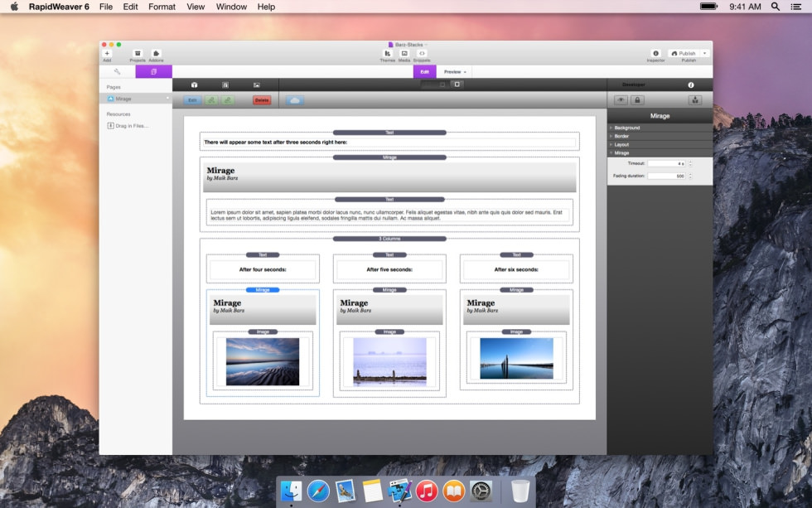Screen dimensions: 812x508
Task: Click the info icon beside Developer
Action: point(691,85)
